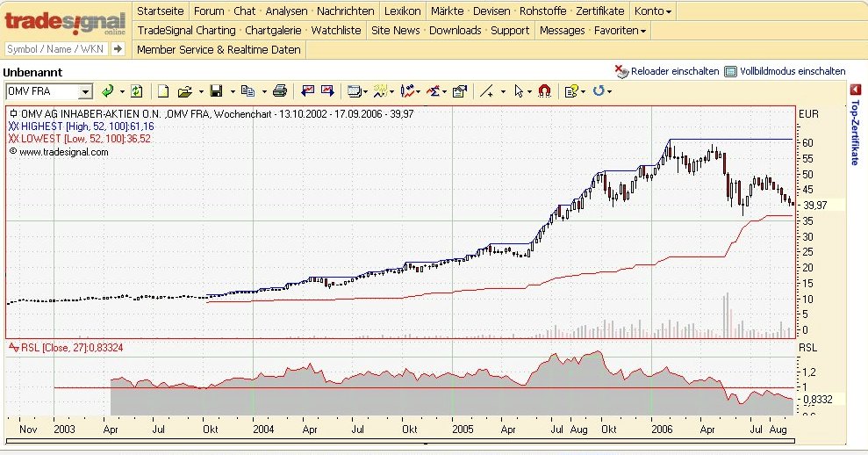
Task: Open the Lexikon menu item
Action: coord(403,11)
